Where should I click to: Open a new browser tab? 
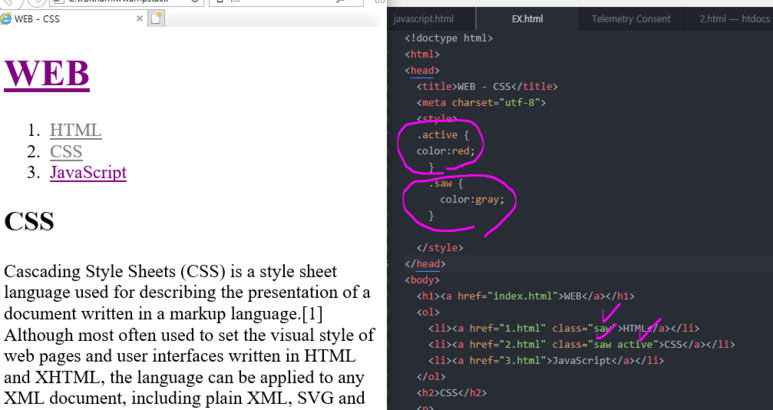coord(156,19)
